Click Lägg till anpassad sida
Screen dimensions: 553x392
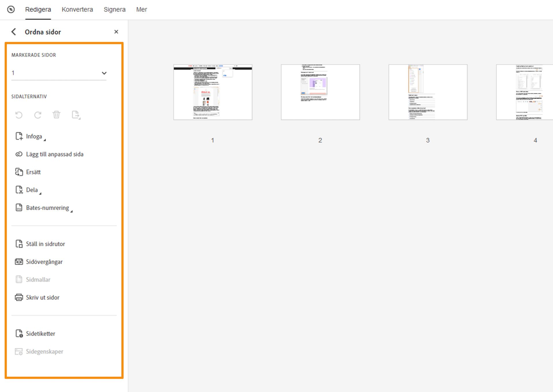[54, 154]
